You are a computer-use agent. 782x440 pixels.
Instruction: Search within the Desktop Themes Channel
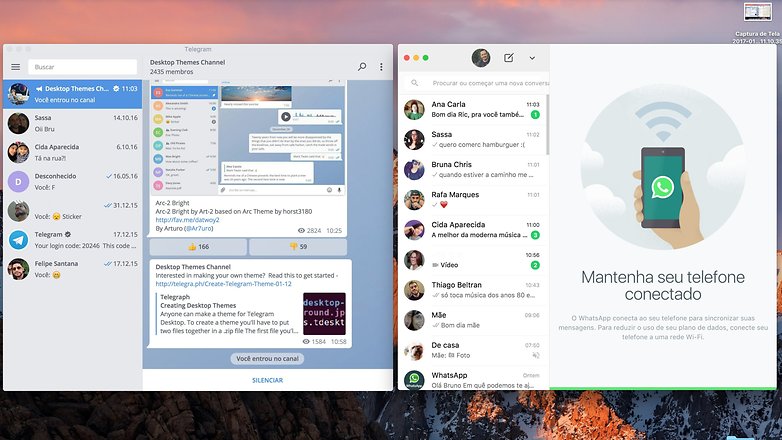(362, 66)
